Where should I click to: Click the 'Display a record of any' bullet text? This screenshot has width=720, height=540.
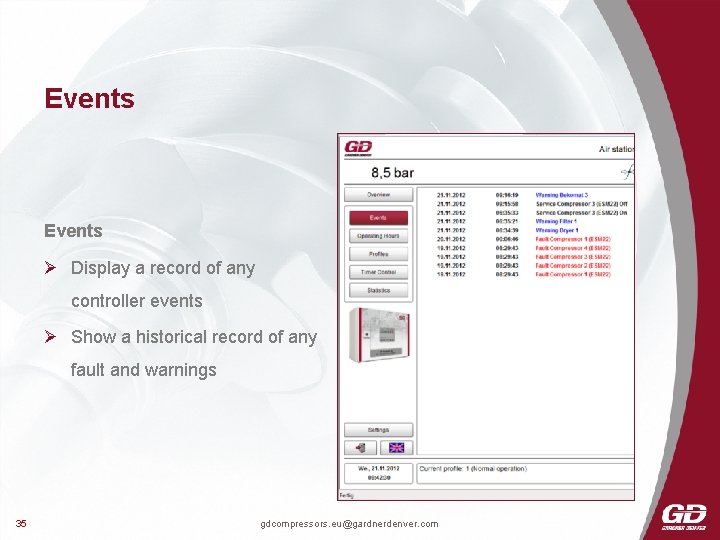[x=163, y=268]
